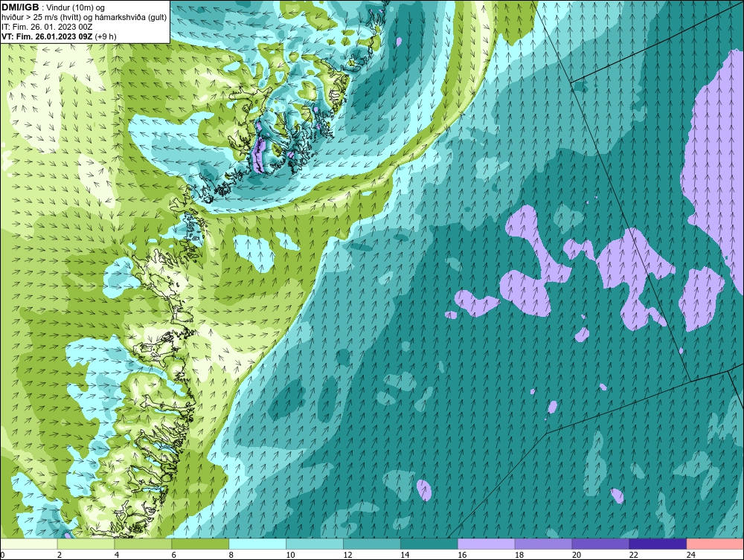Click the legend scale label '8'

(x=231, y=555)
